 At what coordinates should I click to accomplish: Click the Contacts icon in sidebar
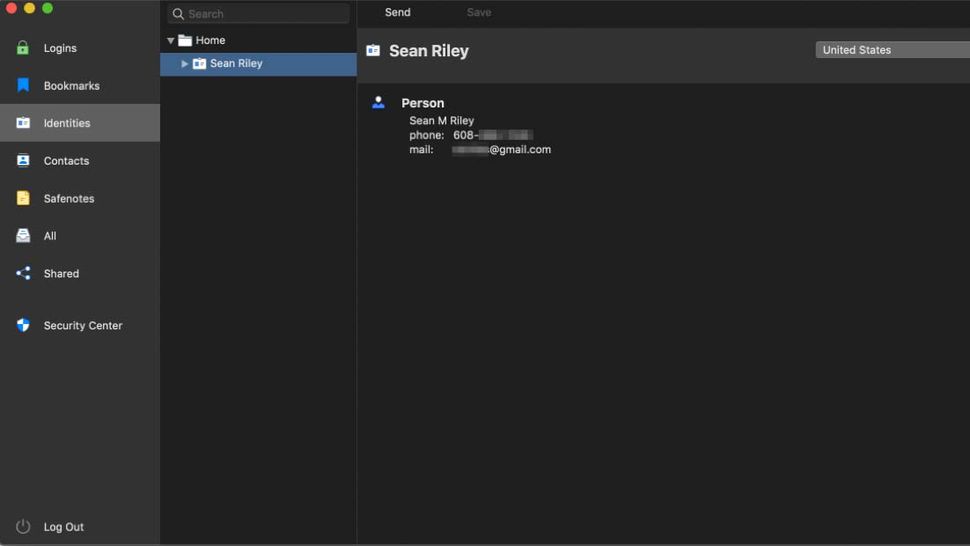tap(23, 161)
